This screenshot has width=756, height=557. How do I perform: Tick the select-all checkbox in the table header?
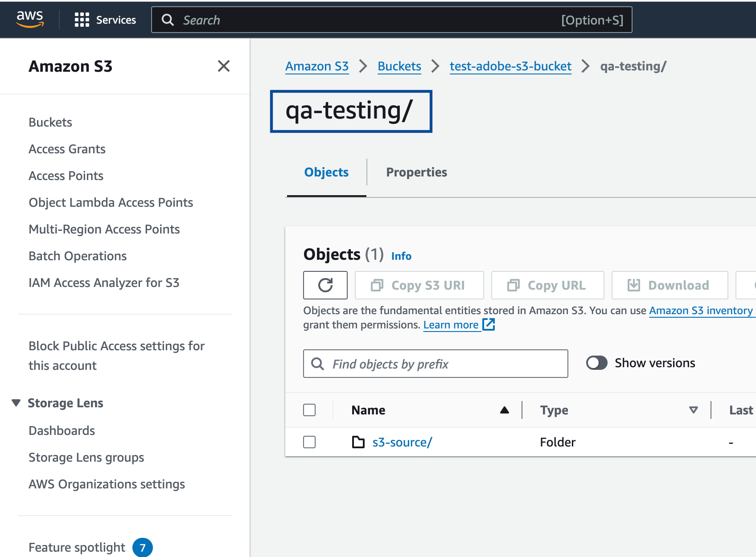pos(309,410)
